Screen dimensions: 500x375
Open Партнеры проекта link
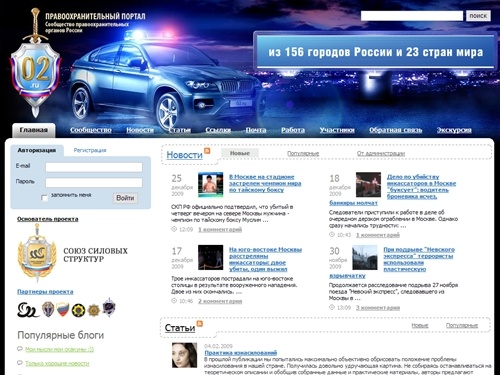pos(45,292)
